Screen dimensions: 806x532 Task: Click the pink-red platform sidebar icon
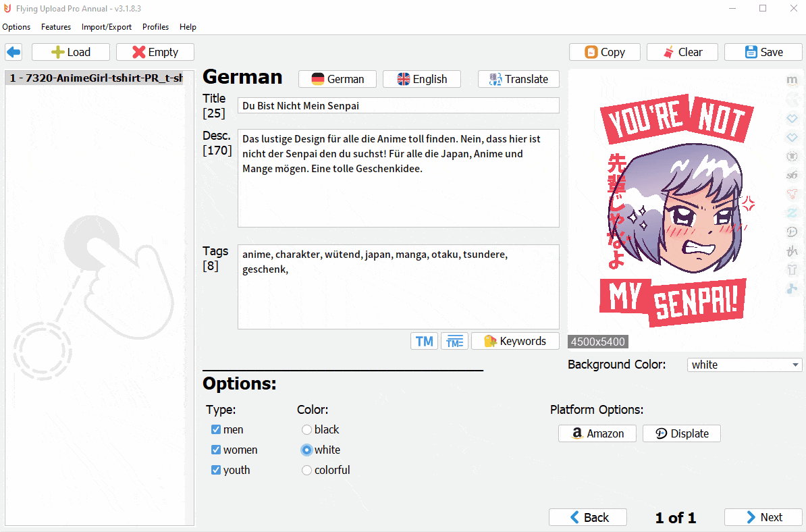pyautogui.click(x=792, y=194)
